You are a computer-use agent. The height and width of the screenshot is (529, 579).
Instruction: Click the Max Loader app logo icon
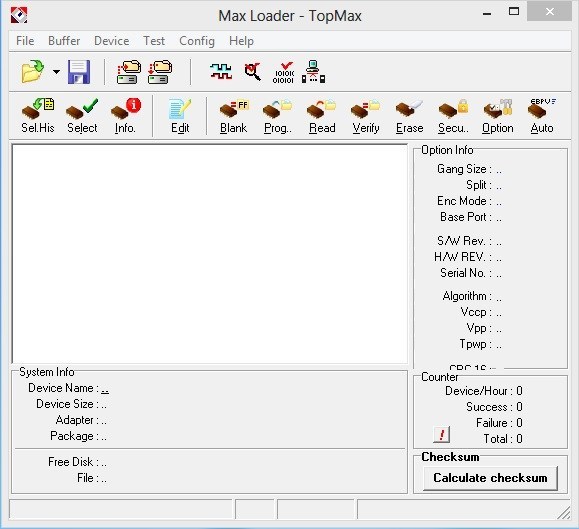pos(19,15)
